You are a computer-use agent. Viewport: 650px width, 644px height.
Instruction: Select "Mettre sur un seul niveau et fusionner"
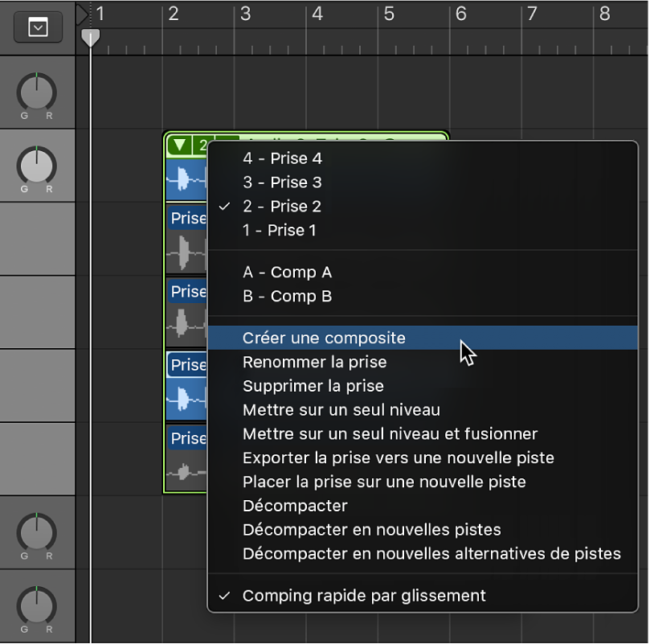390,434
